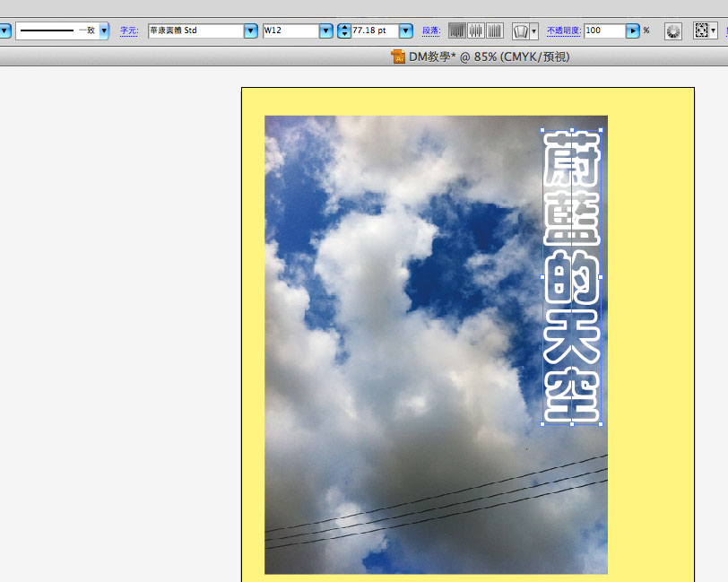Click the font size field 77.18 pt
This screenshot has height=582, width=728.
coord(375,30)
